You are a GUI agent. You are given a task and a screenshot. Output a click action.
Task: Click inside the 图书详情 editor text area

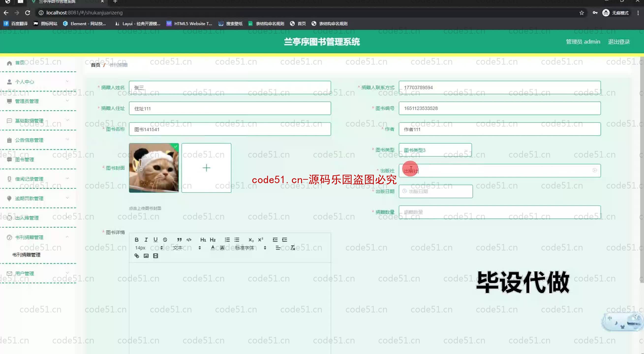[230, 308]
